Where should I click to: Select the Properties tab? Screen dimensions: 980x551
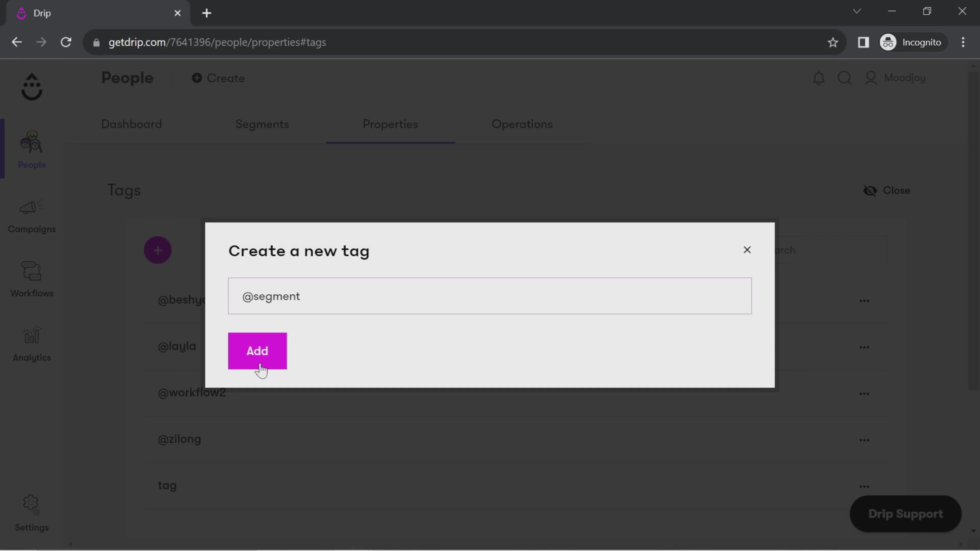click(390, 124)
